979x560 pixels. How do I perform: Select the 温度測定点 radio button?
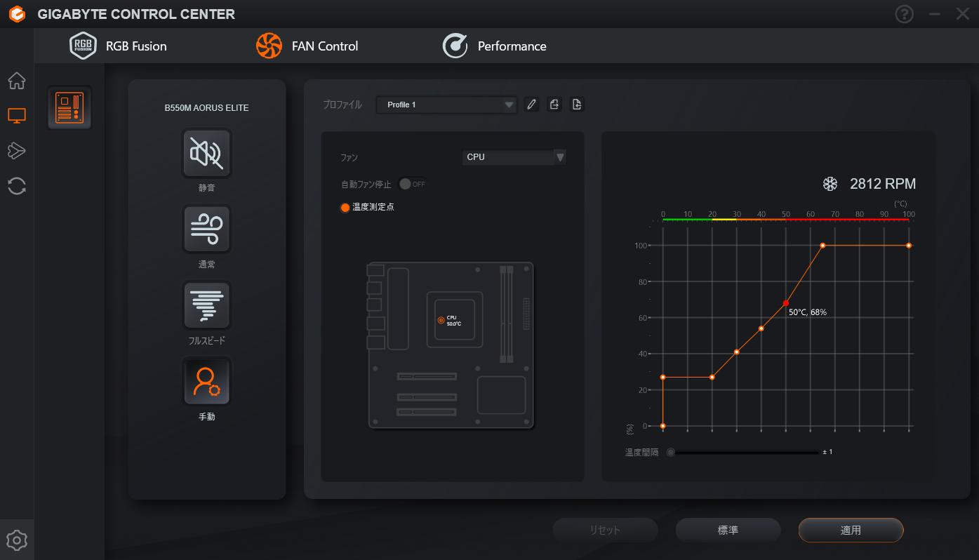pyautogui.click(x=345, y=207)
